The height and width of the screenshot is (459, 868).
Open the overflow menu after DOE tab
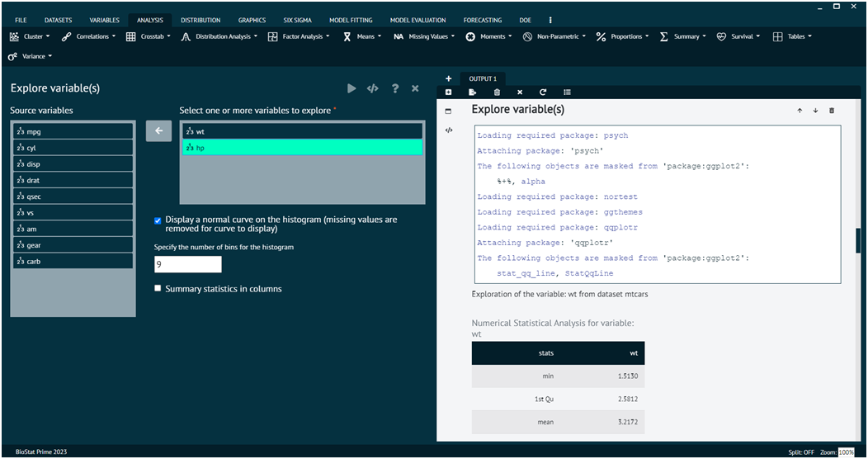click(550, 20)
